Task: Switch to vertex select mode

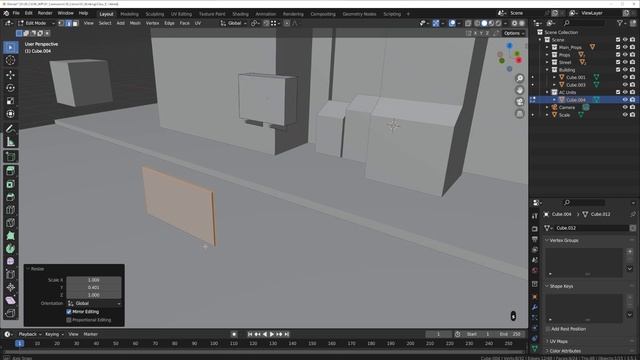Action: [x=61, y=23]
